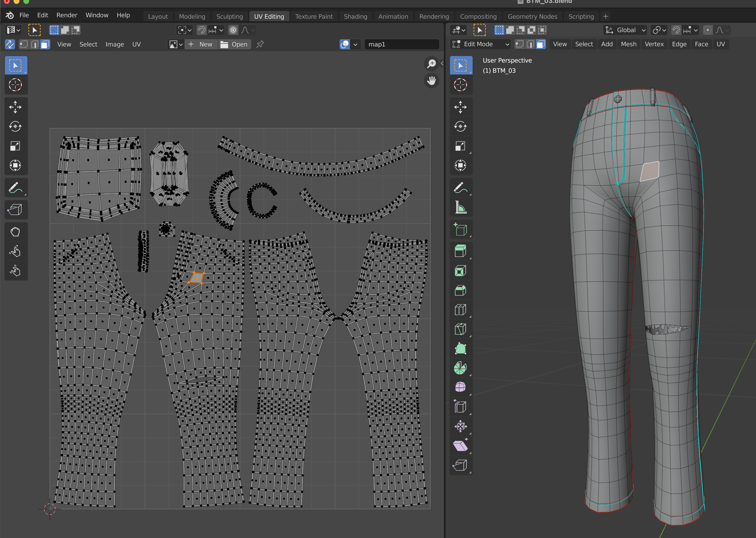Select the Loop Cut tool
The width and height of the screenshot is (756, 538).
point(461,310)
